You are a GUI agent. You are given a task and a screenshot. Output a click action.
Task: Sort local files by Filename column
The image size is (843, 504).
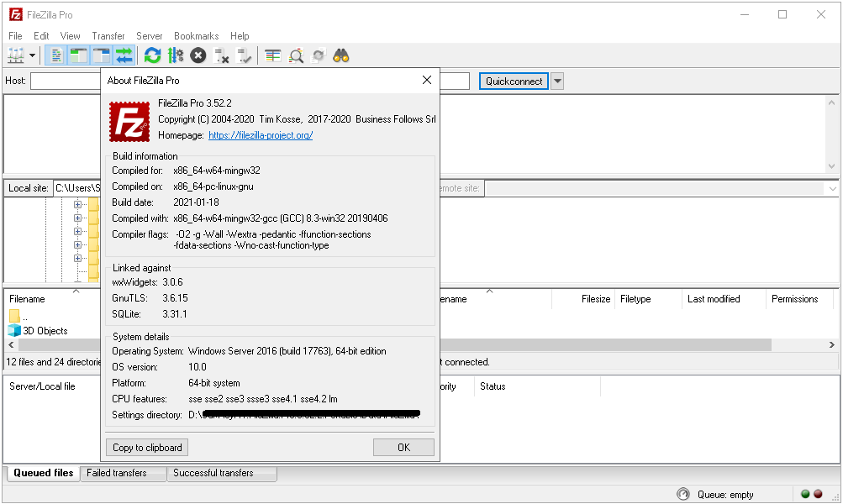click(x=52, y=299)
